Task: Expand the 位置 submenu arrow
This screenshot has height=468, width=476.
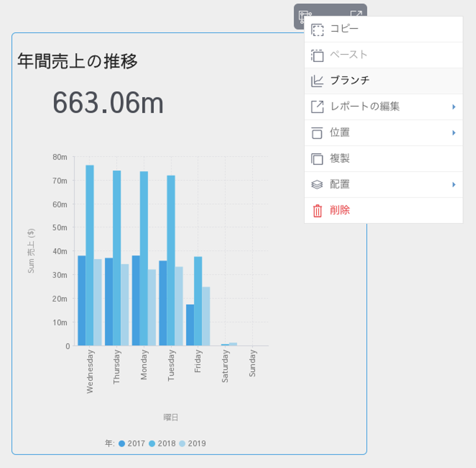Action: click(454, 133)
